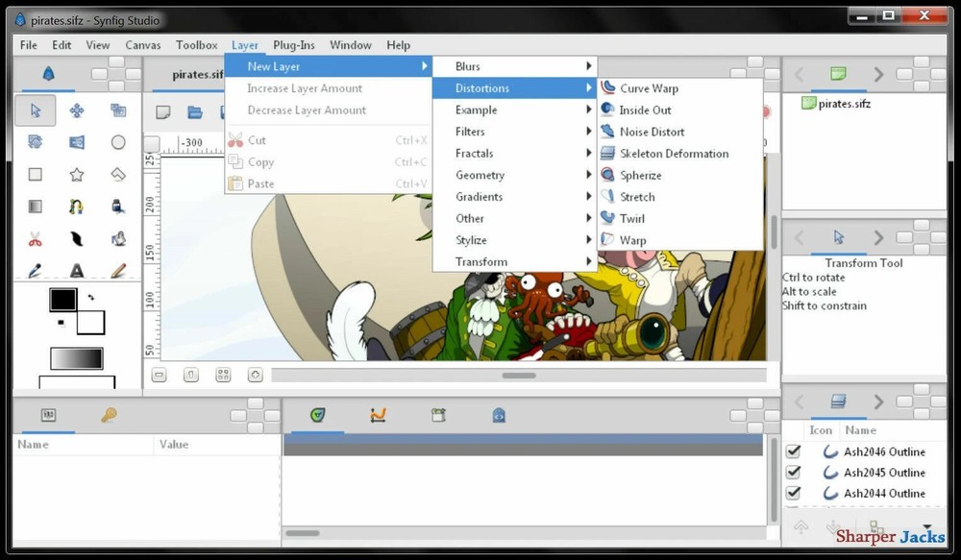Select the red scissors Cutout tool

click(35, 239)
